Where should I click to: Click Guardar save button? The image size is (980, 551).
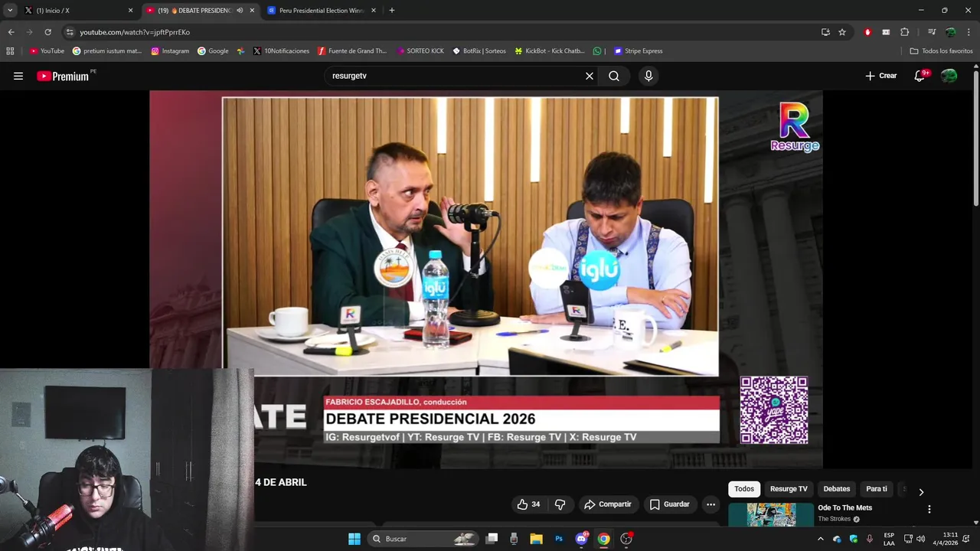pos(670,504)
